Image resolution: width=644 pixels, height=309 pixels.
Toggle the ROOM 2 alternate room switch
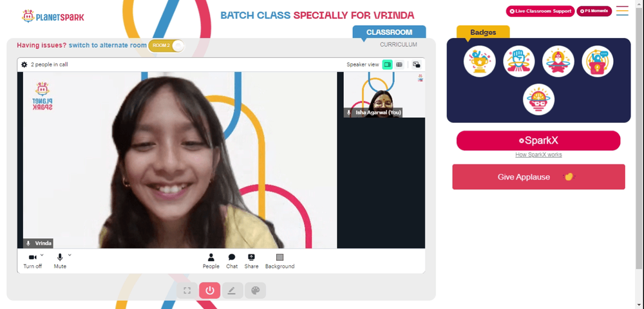click(166, 46)
